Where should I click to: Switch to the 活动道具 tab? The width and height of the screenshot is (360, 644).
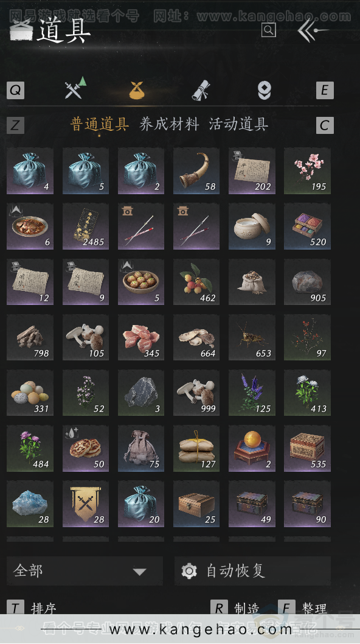click(238, 124)
